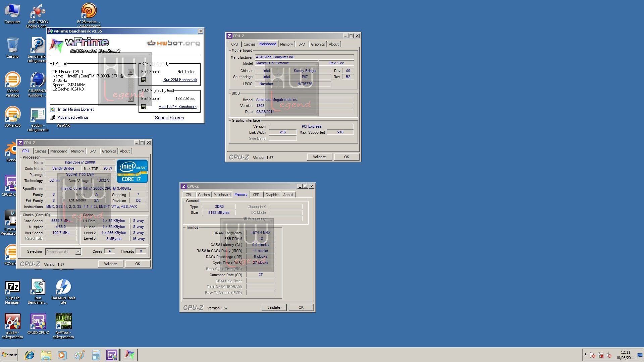
Task: Click the hwbot.org logo in wPrime
Action: 173,43
